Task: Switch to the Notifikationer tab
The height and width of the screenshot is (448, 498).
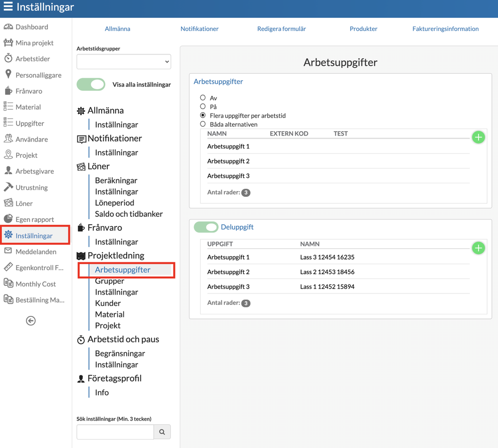Action: (199, 29)
